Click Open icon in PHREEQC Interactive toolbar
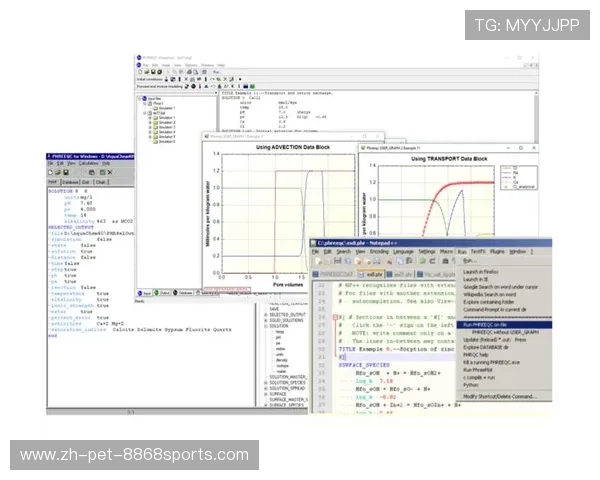 147,72
